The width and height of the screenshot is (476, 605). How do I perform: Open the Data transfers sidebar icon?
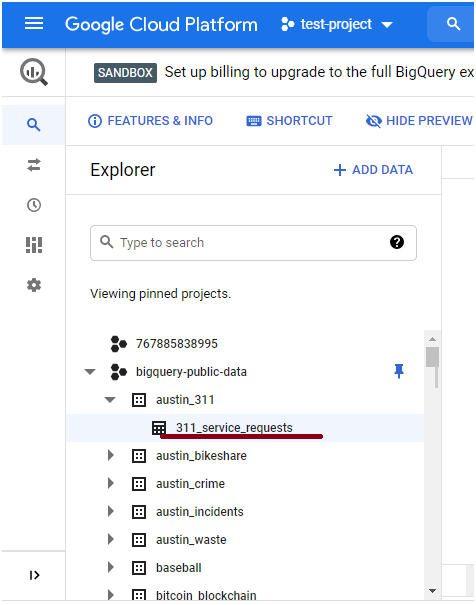point(34,165)
